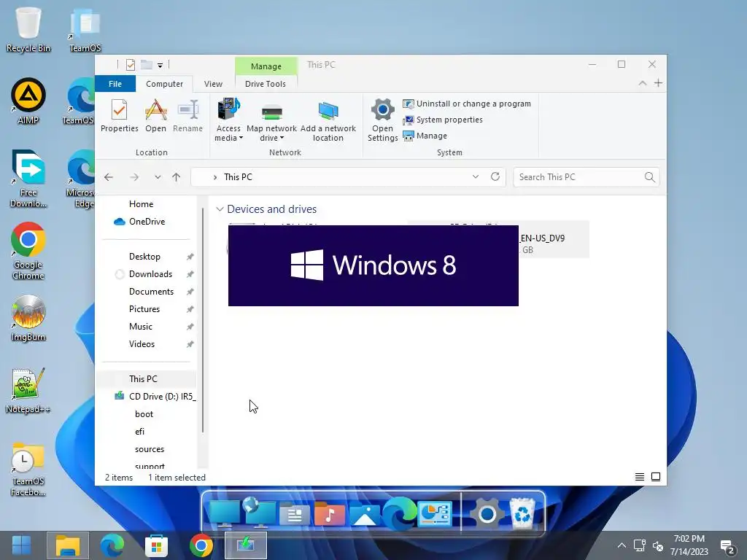Show hidden system tray icons

(x=622, y=545)
